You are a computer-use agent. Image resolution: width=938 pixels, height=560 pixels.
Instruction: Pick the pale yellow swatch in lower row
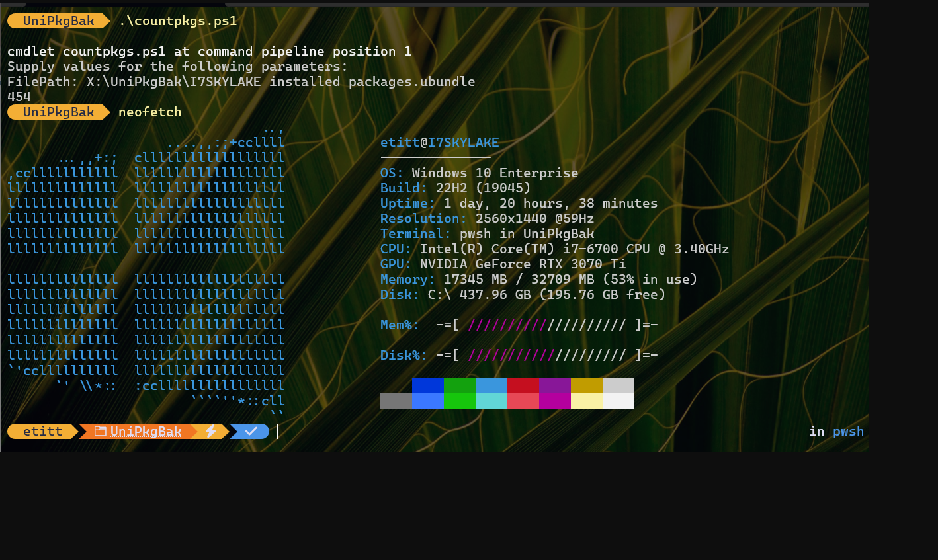pyautogui.click(x=587, y=401)
